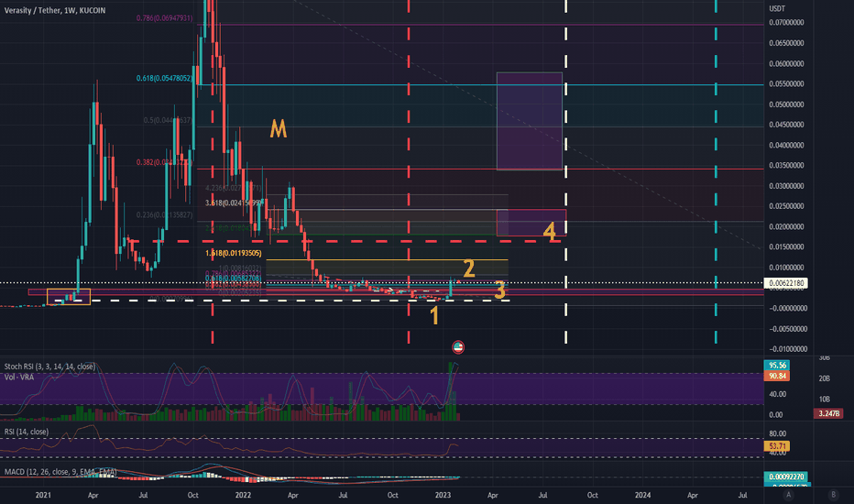Click the 2022 label on time axis

point(243,495)
